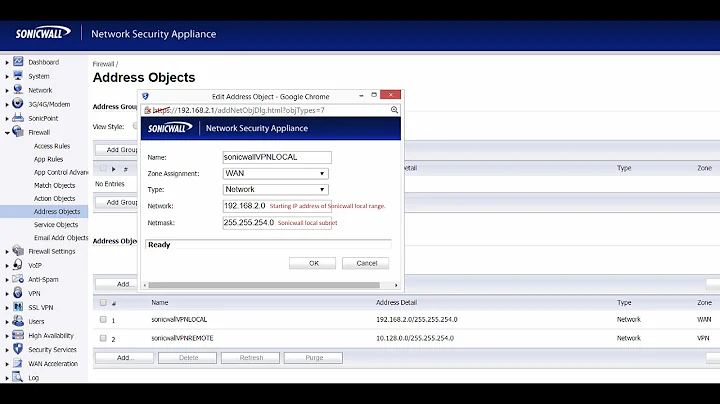Click the Network sidebar icon
Viewport: 720px width, 404px height.
(x=18, y=90)
